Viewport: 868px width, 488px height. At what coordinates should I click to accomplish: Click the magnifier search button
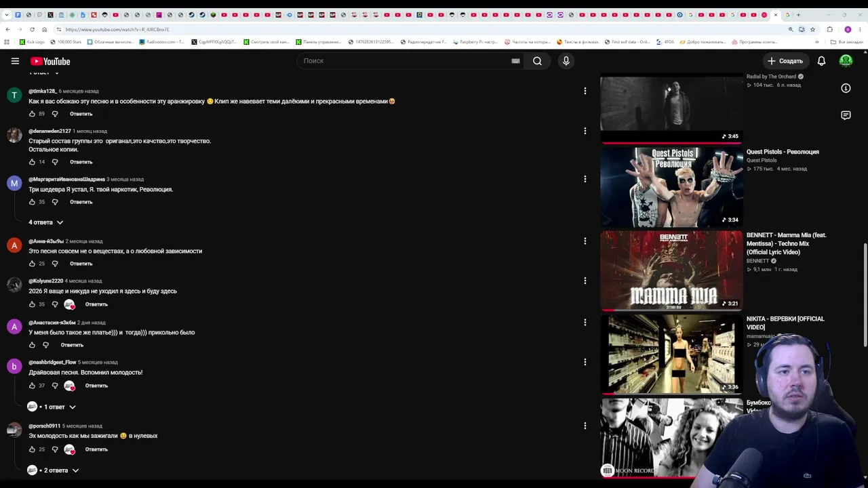537,61
